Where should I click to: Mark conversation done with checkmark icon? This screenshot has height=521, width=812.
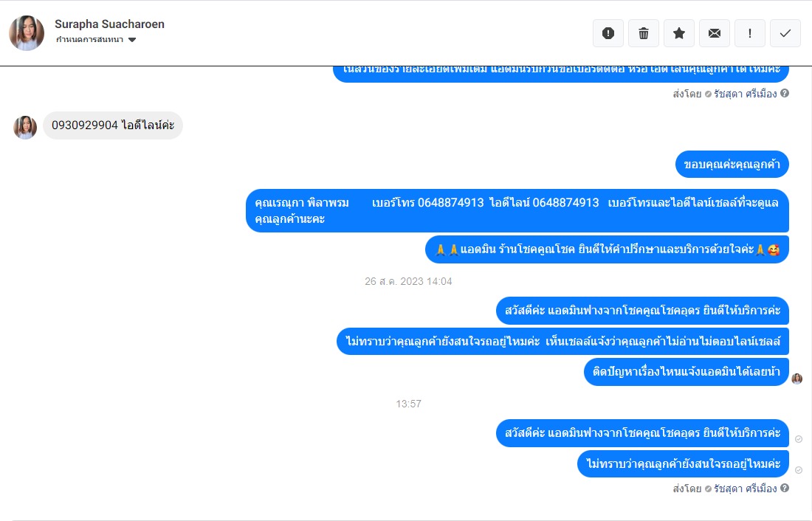click(x=785, y=33)
